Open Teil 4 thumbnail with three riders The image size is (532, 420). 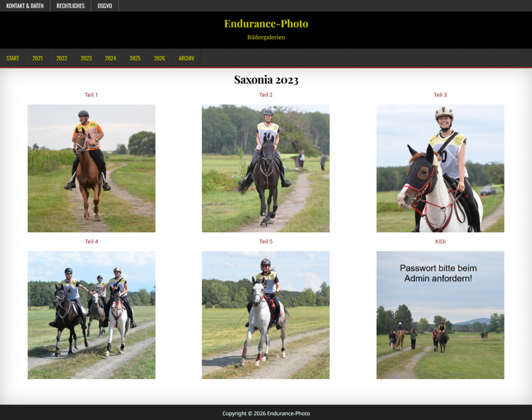tap(91, 315)
